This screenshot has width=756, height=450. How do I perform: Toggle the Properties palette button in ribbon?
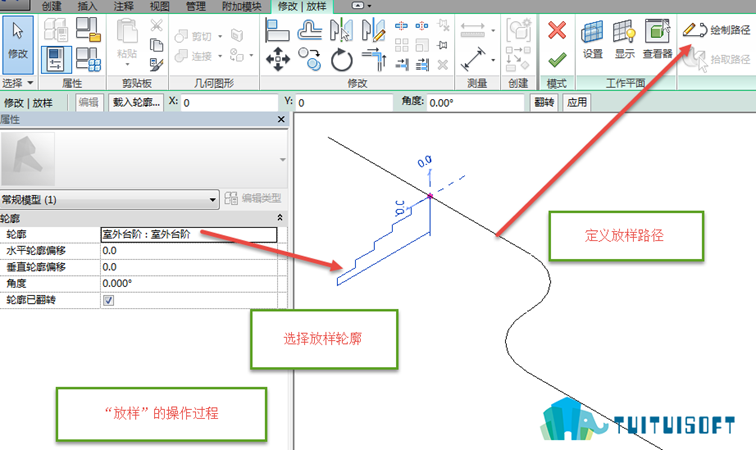(x=56, y=59)
